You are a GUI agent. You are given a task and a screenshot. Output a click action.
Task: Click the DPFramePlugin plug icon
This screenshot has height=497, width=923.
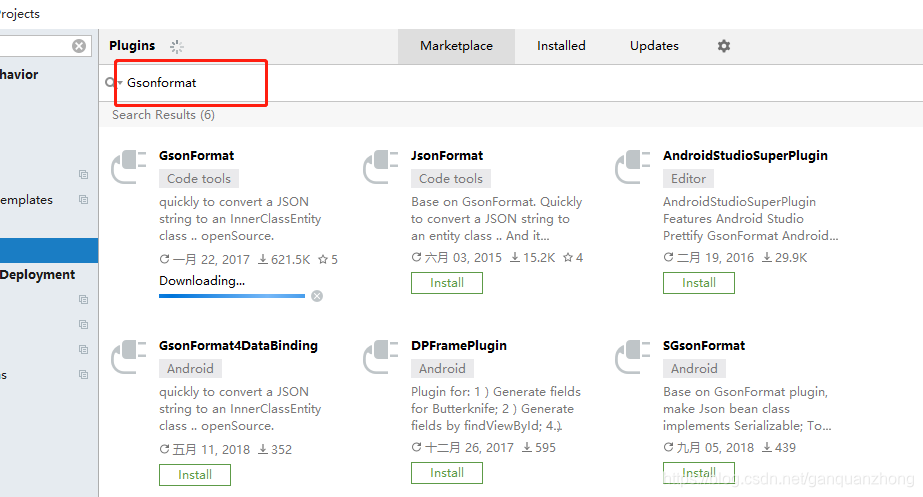tap(380, 357)
